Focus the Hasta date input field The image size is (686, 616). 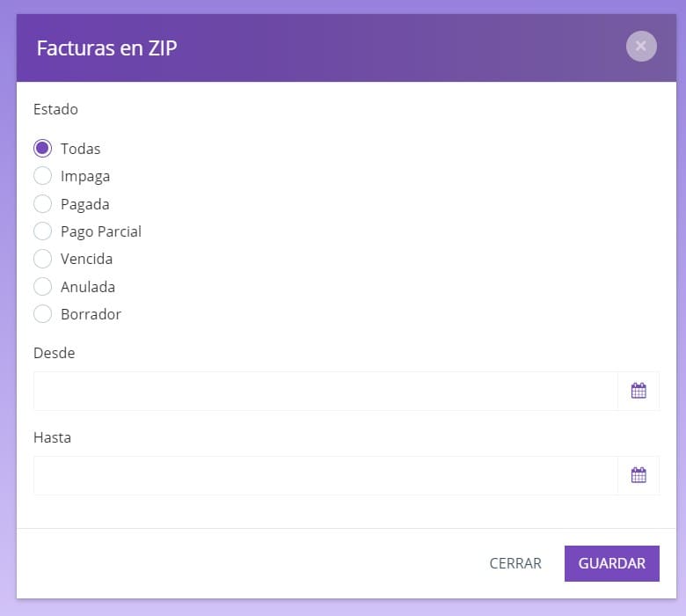325,475
